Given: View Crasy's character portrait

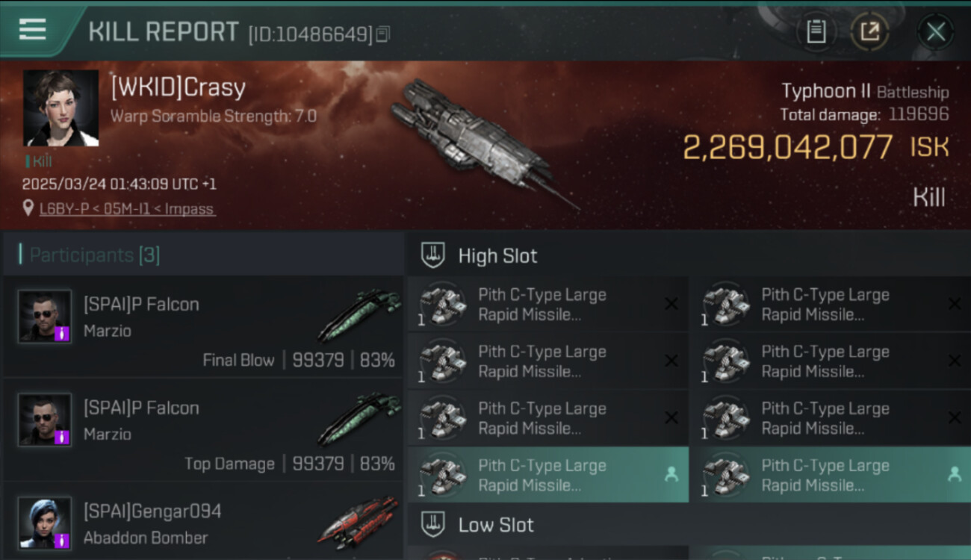Looking at the screenshot, I should pos(61,108).
